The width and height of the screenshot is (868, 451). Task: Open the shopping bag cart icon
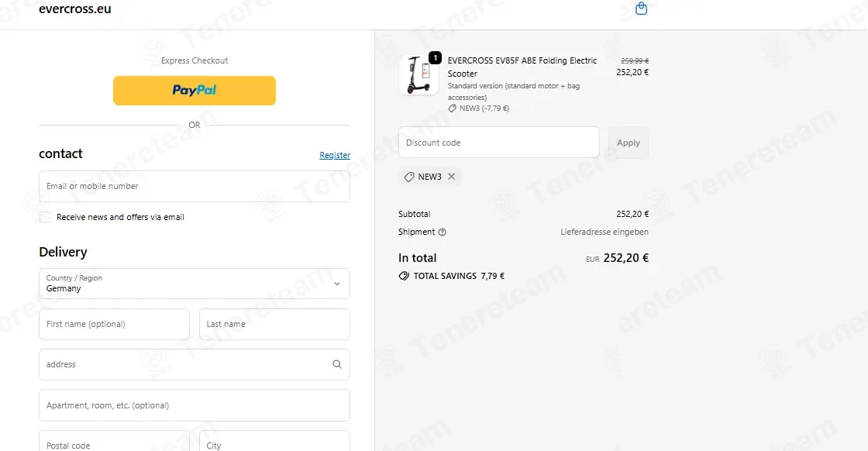[x=641, y=9]
